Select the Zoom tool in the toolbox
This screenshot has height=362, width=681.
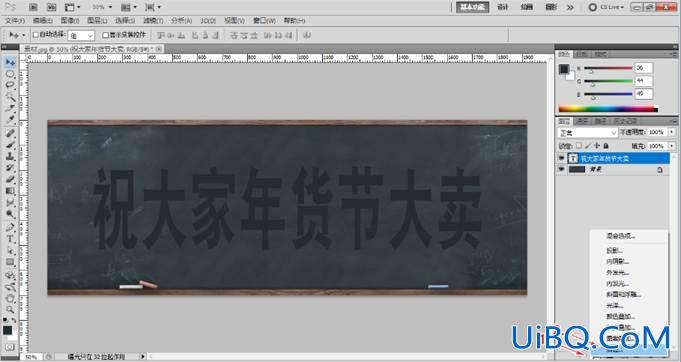(10, 310)
